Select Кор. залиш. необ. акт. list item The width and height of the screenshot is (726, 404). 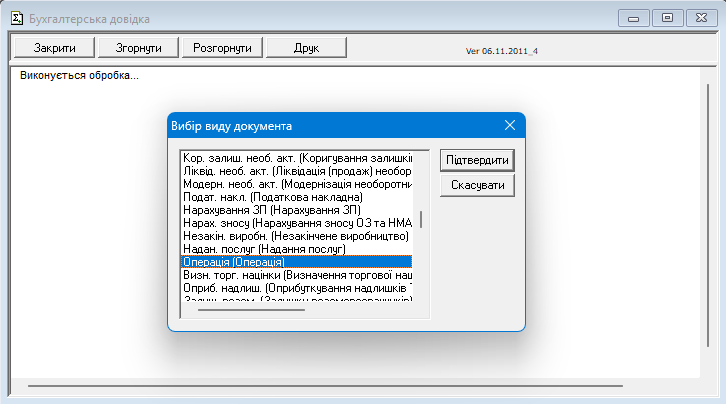[296, 158]
